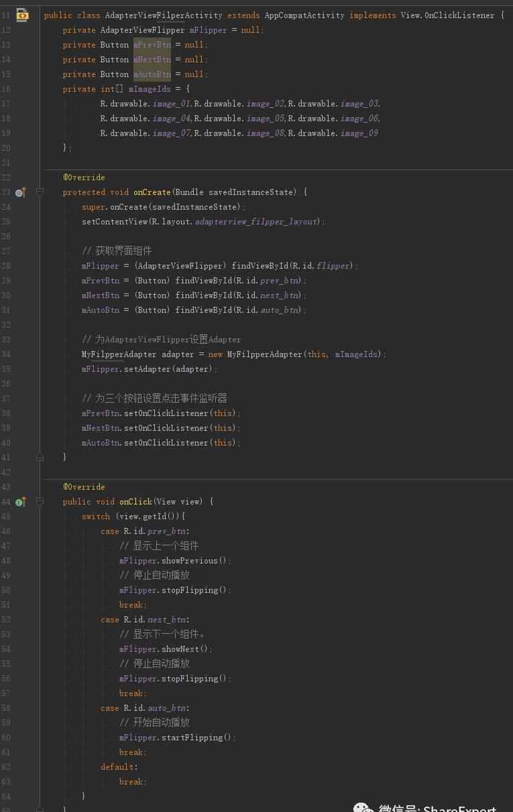Click the class name AdapterViewFilperActivity

[164, 15]
